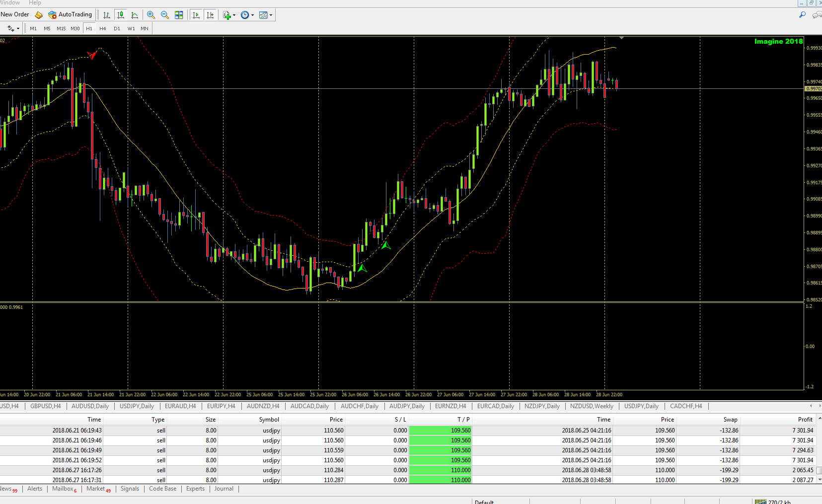Image resolution: width=822 pixels, height=504 pixels.
Task: Click the New Order button
Action: pyautogui.click(x=15, y=14)
